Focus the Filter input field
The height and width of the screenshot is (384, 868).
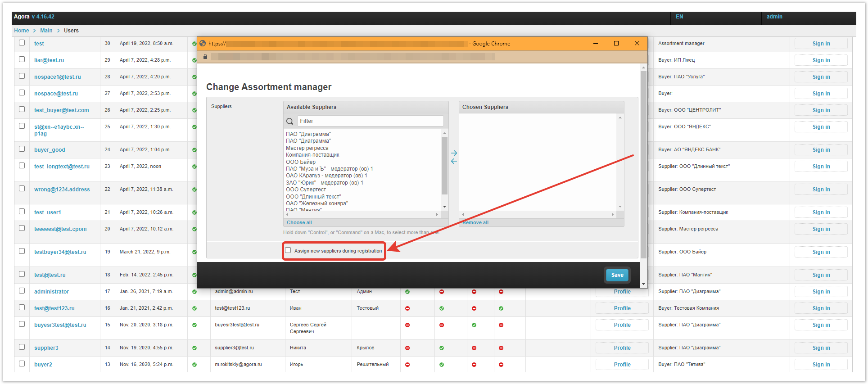point(370,121)
